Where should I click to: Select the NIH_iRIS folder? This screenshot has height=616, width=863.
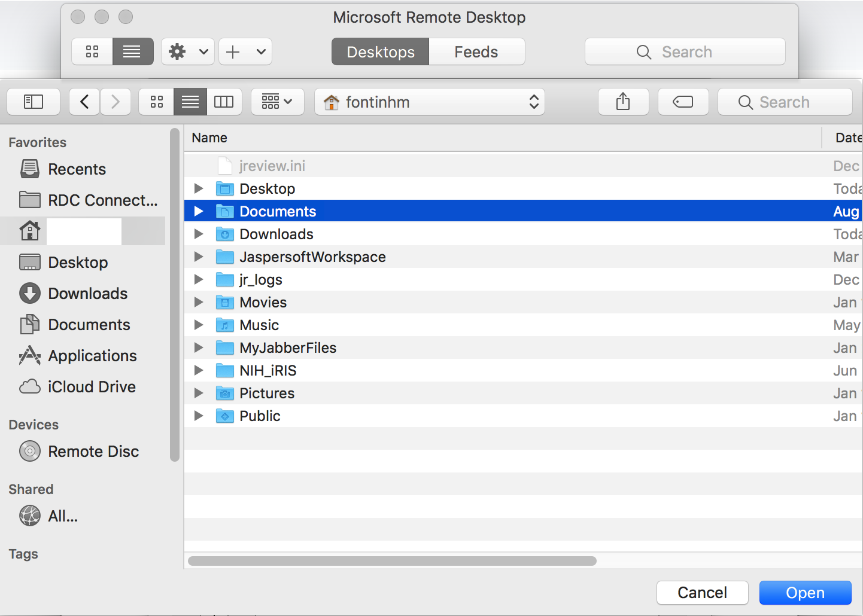(x=524, y=370)
